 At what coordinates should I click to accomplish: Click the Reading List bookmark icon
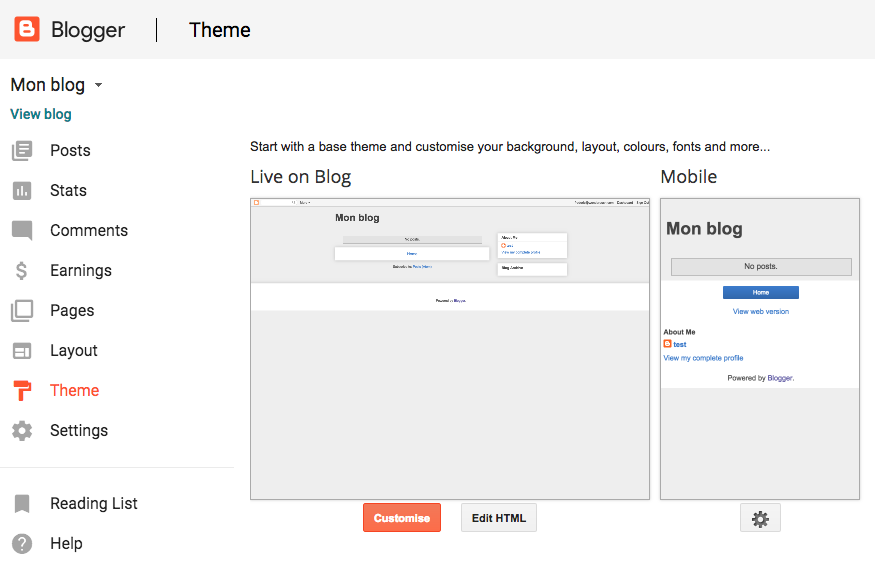point(22,503)
